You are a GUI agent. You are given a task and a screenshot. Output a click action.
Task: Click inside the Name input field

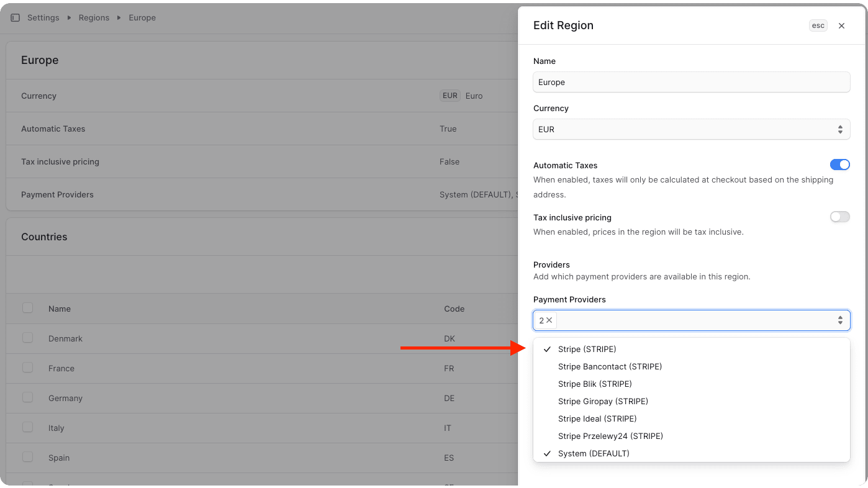coord(691,82)
